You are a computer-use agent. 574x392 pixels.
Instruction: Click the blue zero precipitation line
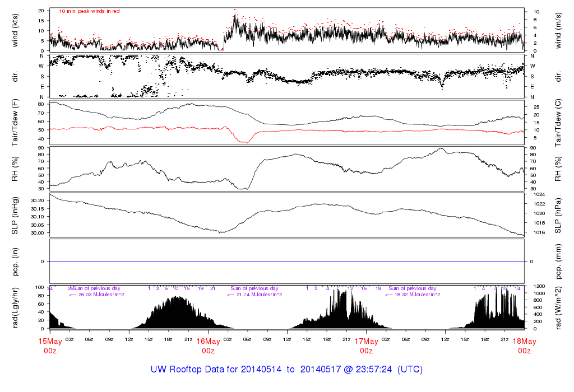287,262
